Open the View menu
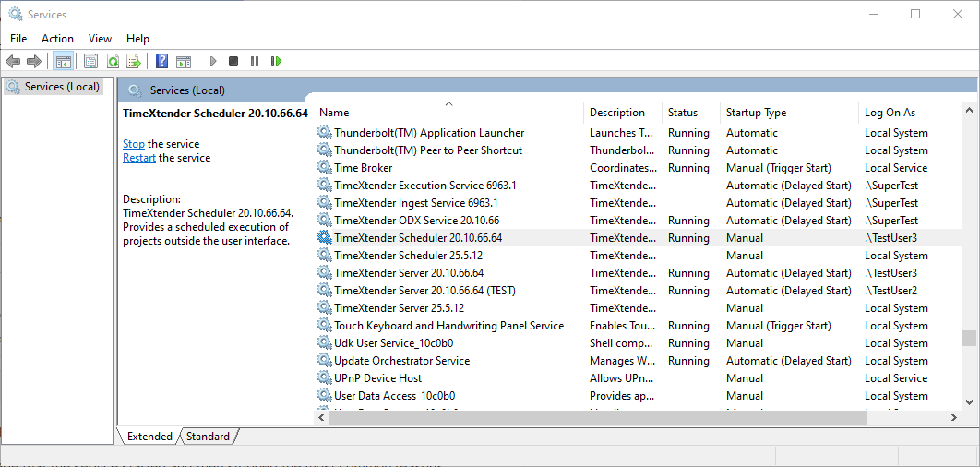This screenshot has width=980, height=467. click(x=100, y=39)
